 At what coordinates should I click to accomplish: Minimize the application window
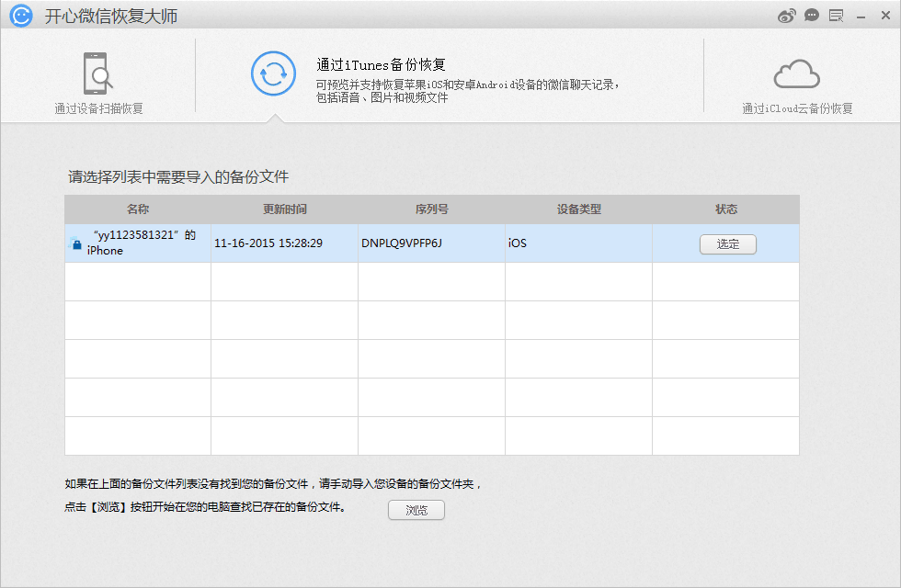(861, 16)
